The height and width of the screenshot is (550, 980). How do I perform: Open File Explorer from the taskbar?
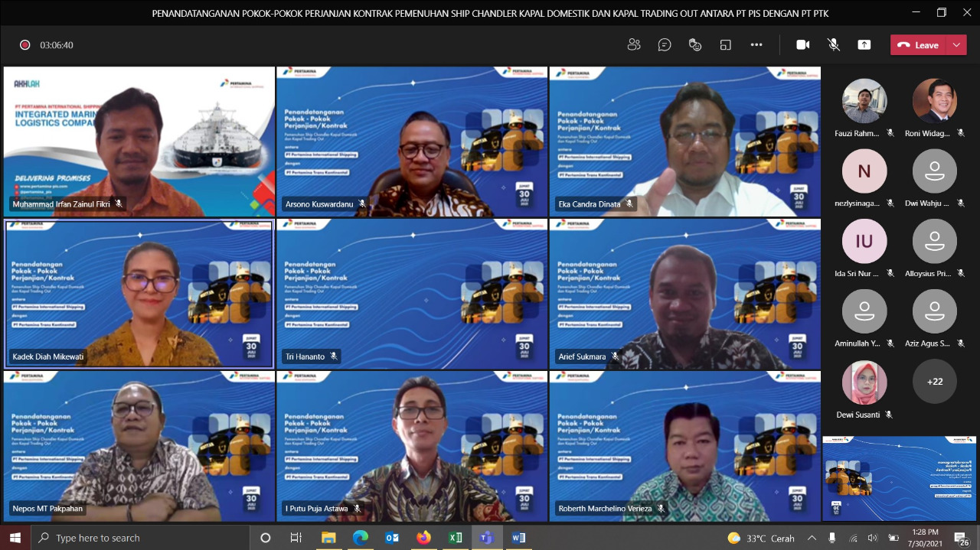(x=328, y=538)
